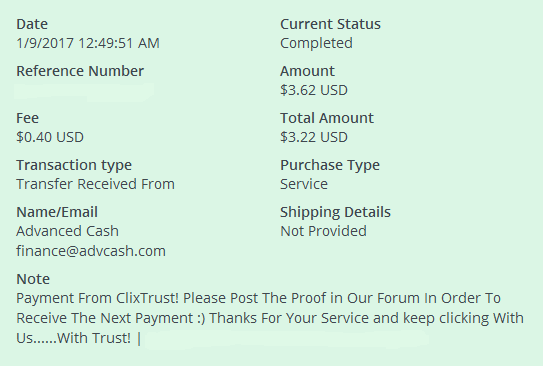Click the Date label
543x366 pixels.
point(32,24)
